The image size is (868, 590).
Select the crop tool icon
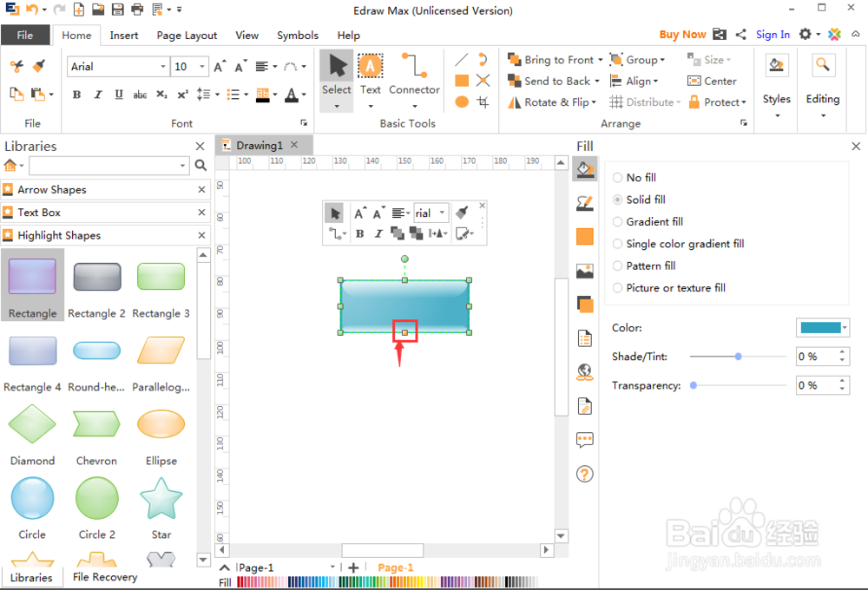[x=483, y=102]
